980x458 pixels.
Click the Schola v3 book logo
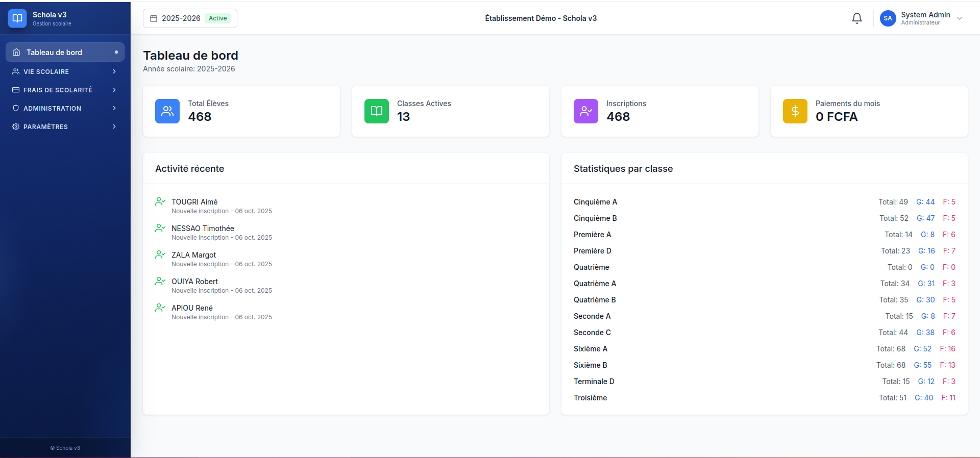(x=17, y=18)
